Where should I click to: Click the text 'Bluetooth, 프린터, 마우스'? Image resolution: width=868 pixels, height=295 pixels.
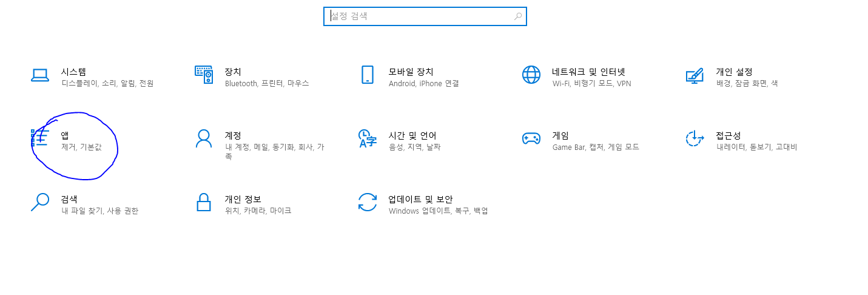coord(267,83)
